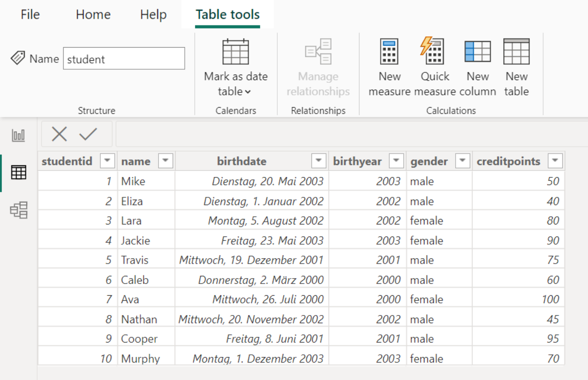
Task: Open the File menu
Action: coord(30,15)
